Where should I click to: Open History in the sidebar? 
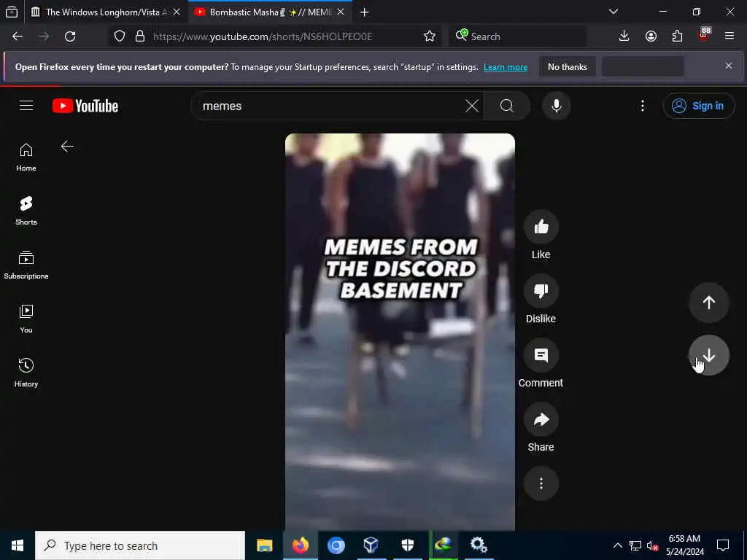click(26, 373)
